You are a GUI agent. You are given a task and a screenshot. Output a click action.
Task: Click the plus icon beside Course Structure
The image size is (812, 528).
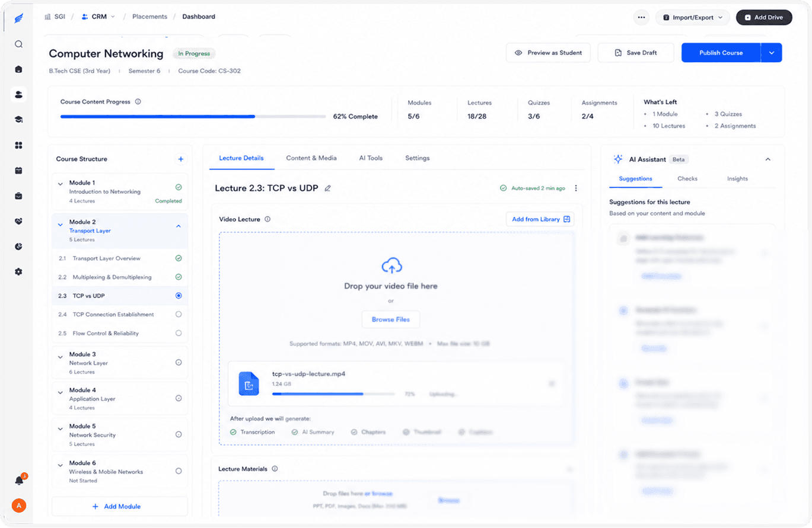181,159
